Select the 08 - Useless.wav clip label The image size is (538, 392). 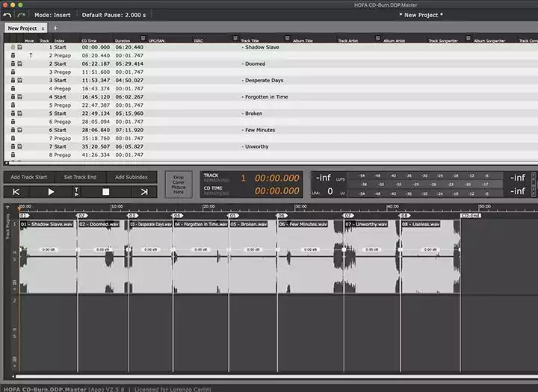pyautogui.click(x=421, y=224)
